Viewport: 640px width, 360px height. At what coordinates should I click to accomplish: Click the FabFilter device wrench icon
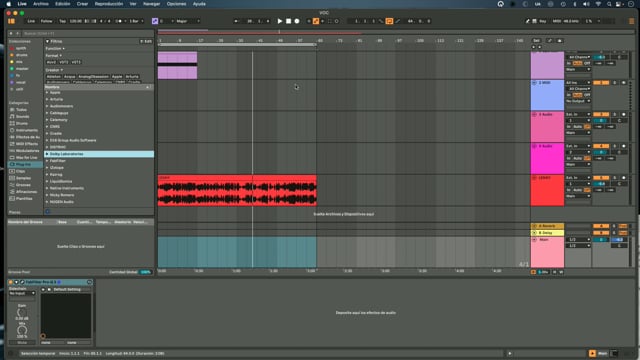pyautogui.click(x=22, y=282)
